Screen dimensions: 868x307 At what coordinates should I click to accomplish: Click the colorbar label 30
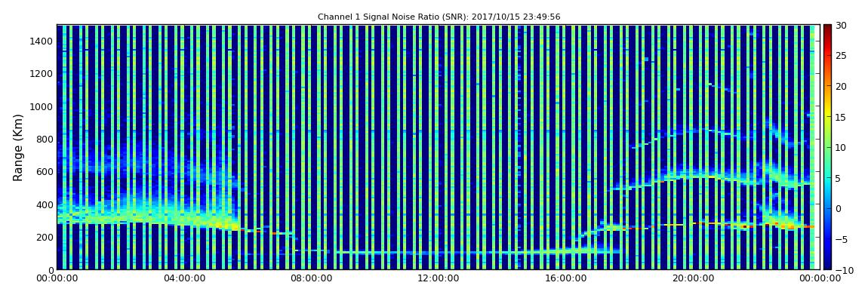point(841,25)
